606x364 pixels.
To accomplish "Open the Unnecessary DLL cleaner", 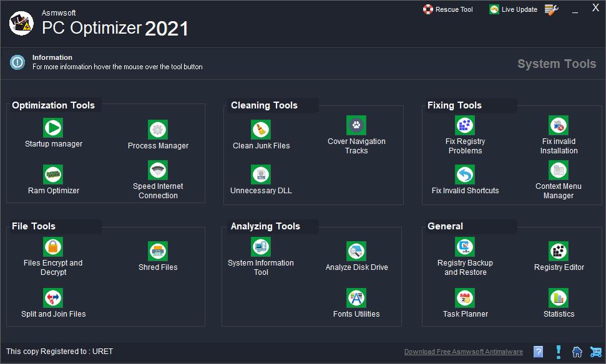I will pyautogui.click(x=261, y=175).
